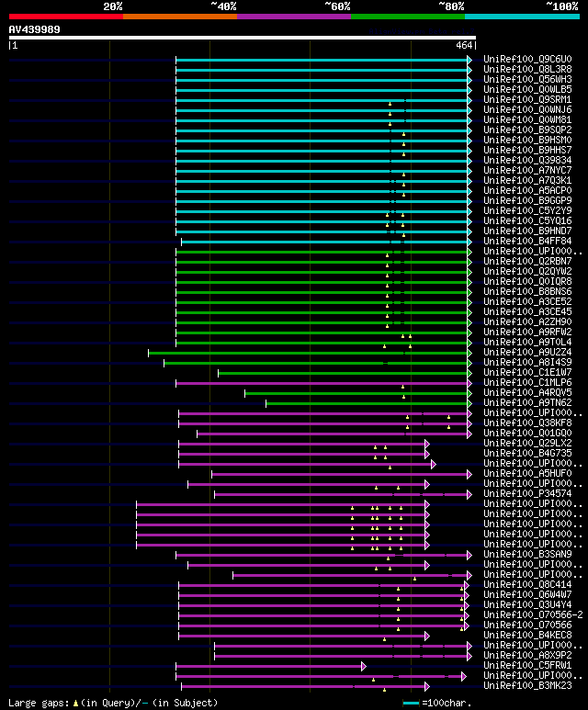The image size is (588, 710).
Task: Select the UniRef100_Q2RBN7 label
Action: 527,261
